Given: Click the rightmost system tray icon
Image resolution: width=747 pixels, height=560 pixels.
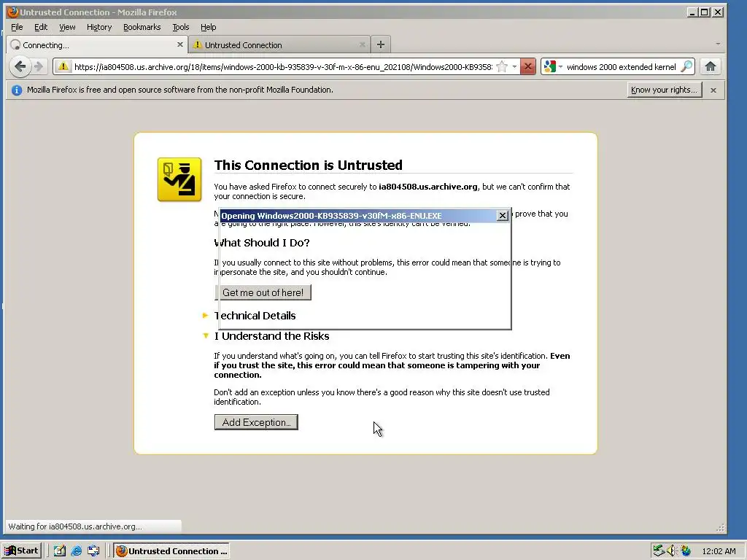Looking at the screenshot, I should coord(686,551).
